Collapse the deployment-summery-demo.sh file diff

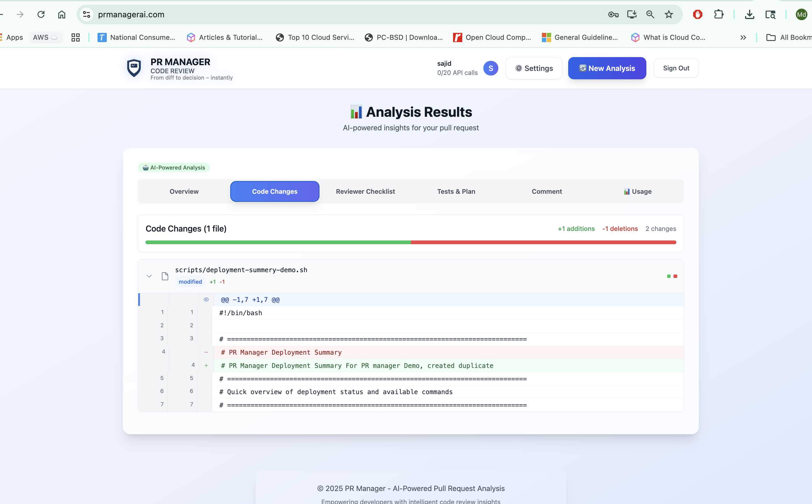pos(149,276)
